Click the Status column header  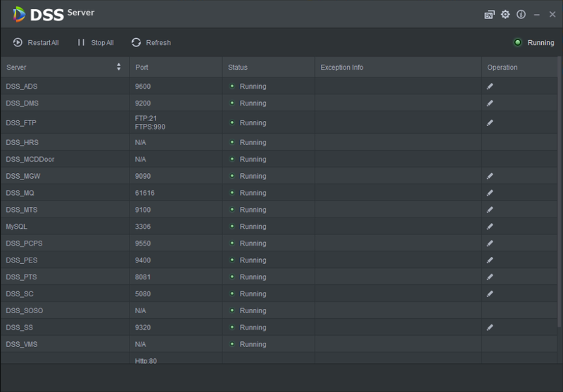[268, 68]
